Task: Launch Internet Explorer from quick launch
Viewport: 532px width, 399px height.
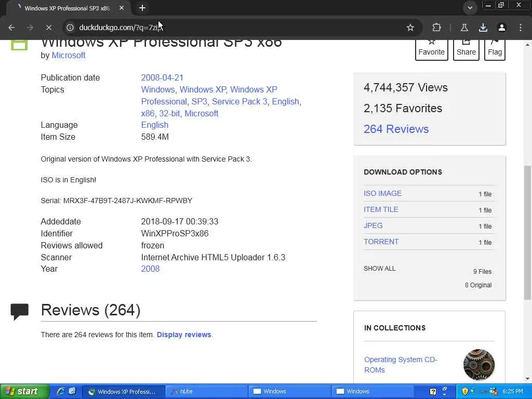Action: point(61,391)
